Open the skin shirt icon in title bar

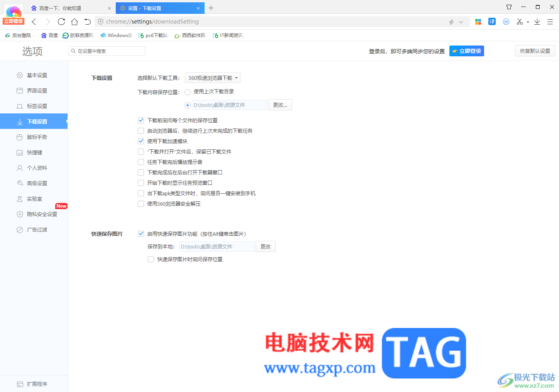point(509,7)
